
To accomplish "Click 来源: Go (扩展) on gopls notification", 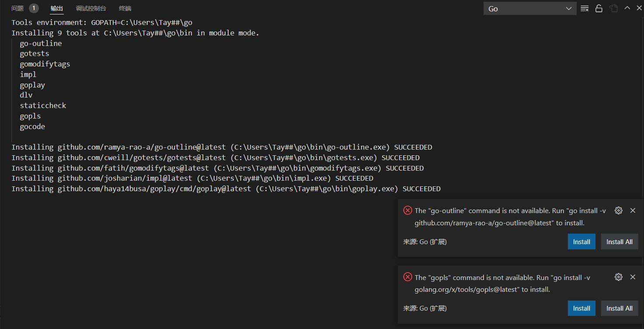I will pyautogui.click(x=425, y=308).
